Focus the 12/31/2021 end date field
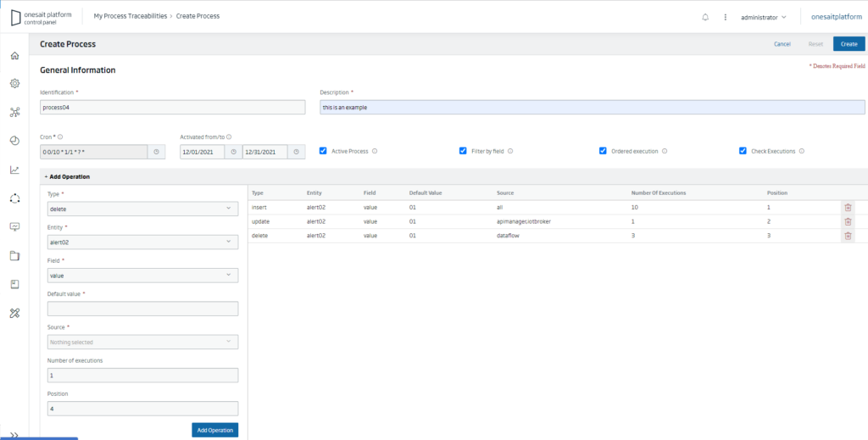This screenshot has width=868, height=440. pyautogui.click(x=265, y=152)
